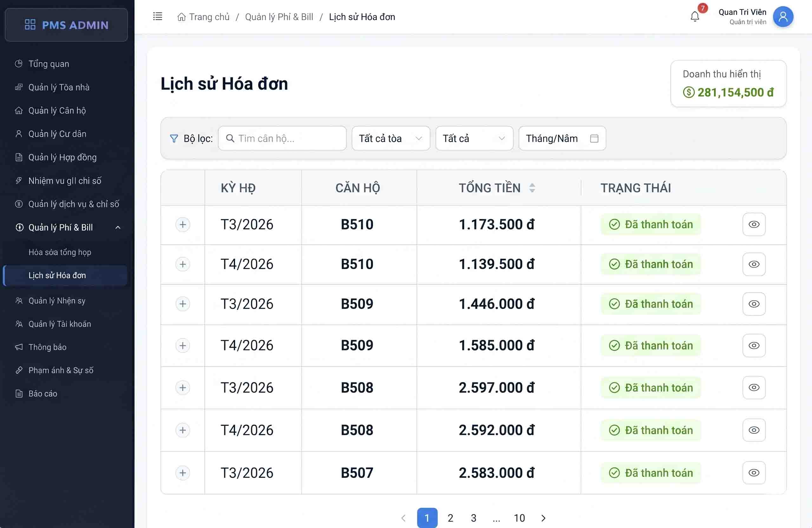Open the Tháng/Năm date picker field

point(562,138)
